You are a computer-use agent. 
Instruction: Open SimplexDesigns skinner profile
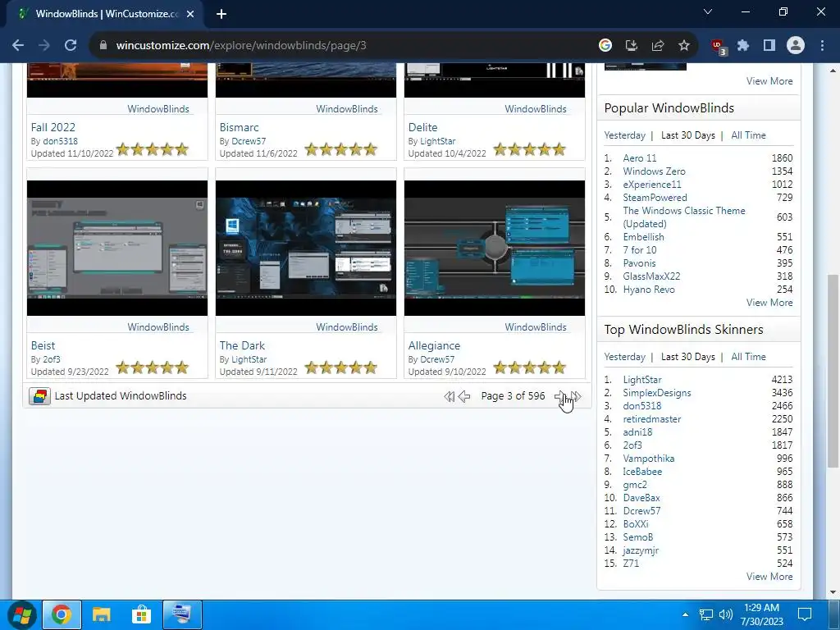click(x=657, y=393)
